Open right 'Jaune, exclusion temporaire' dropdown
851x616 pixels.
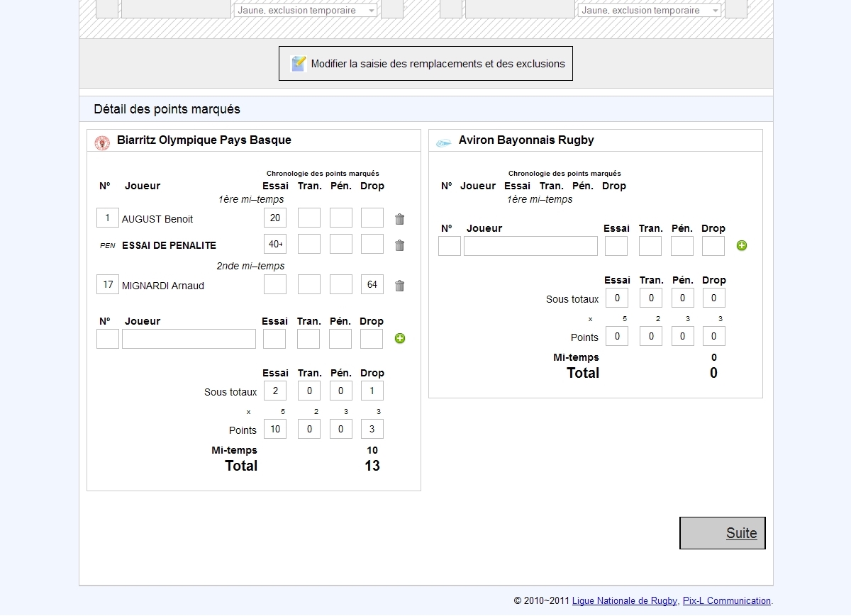click(649, 11)
